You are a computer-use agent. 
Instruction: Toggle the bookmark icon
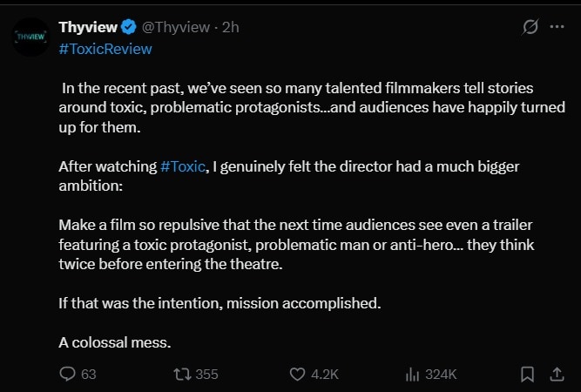point(527,375)
